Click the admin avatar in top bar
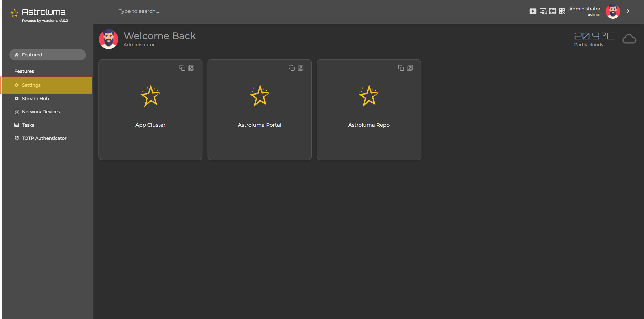644x319 pixels. coord(613,11)
